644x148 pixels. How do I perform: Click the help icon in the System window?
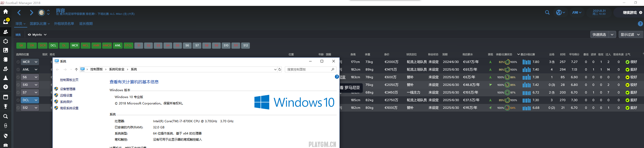[x=337, y=77]
